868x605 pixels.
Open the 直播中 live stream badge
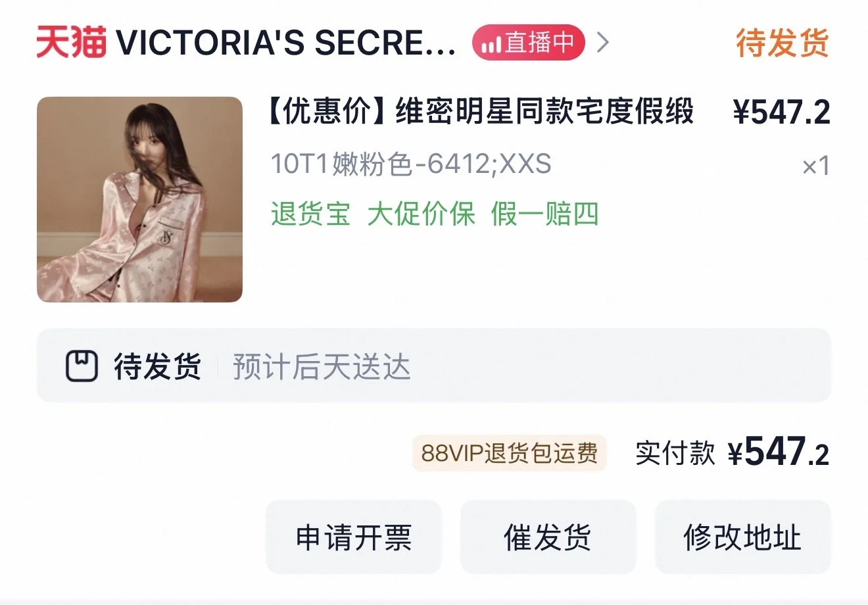528,43
